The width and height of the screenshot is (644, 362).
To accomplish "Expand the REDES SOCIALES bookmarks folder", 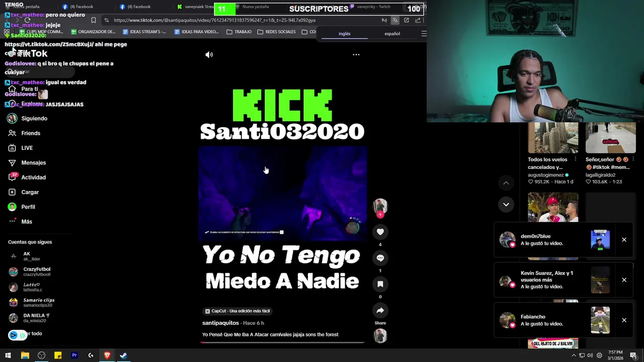I will coord(276,32).
